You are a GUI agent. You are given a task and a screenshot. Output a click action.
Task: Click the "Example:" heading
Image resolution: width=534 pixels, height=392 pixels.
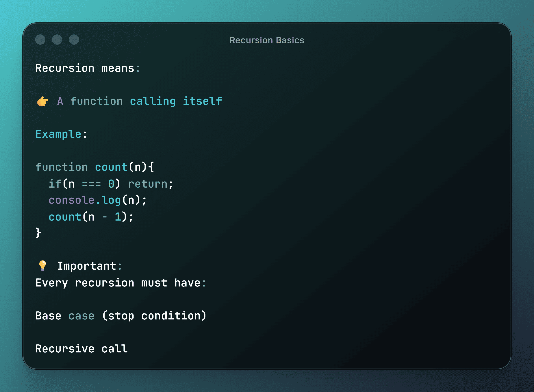coord(61,134)
